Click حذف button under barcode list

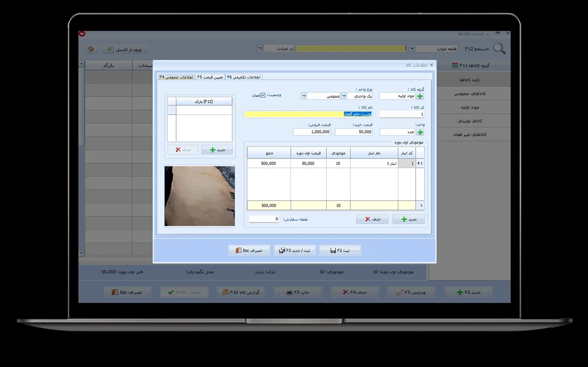(183, 150)
